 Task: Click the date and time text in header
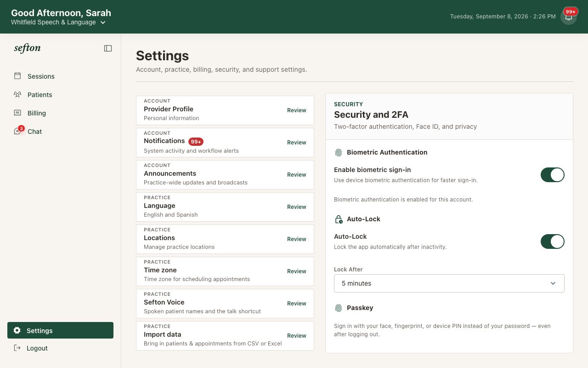pyautogui.click(x=503, y=17)
